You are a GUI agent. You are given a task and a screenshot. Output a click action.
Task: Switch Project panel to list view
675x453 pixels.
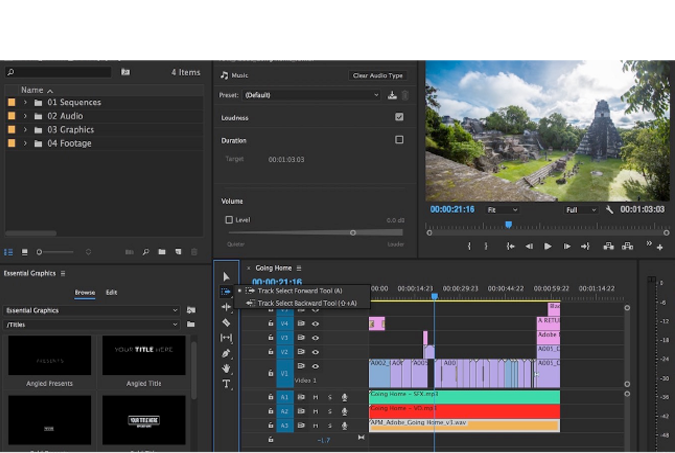[x=9, y=252]
